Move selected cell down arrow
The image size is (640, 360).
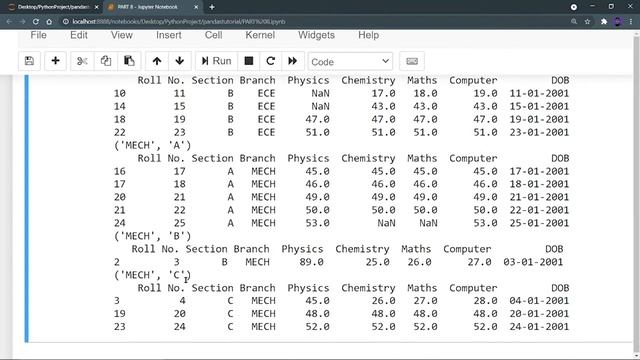(180, 61)
